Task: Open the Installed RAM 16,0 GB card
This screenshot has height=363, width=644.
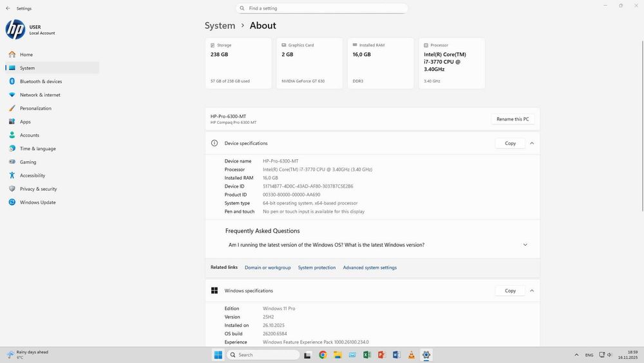Action: coord(381,63)
